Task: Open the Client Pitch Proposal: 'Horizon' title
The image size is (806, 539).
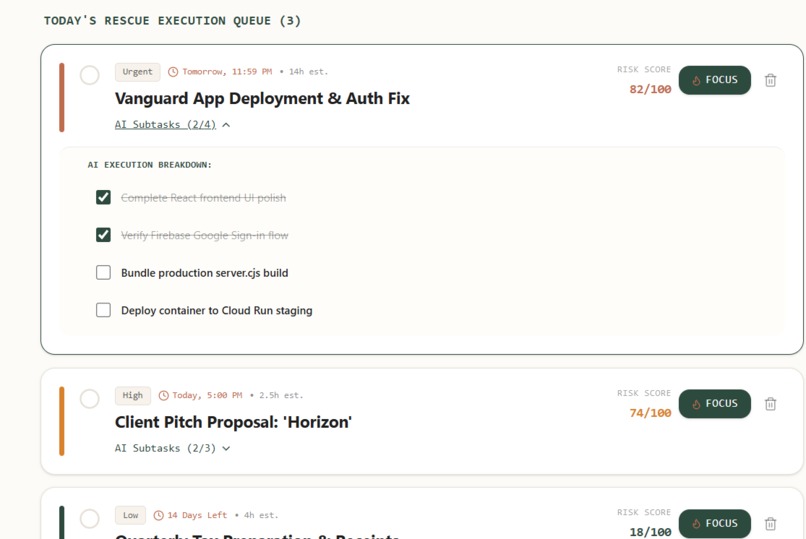Action: click(x=233, y=422)
